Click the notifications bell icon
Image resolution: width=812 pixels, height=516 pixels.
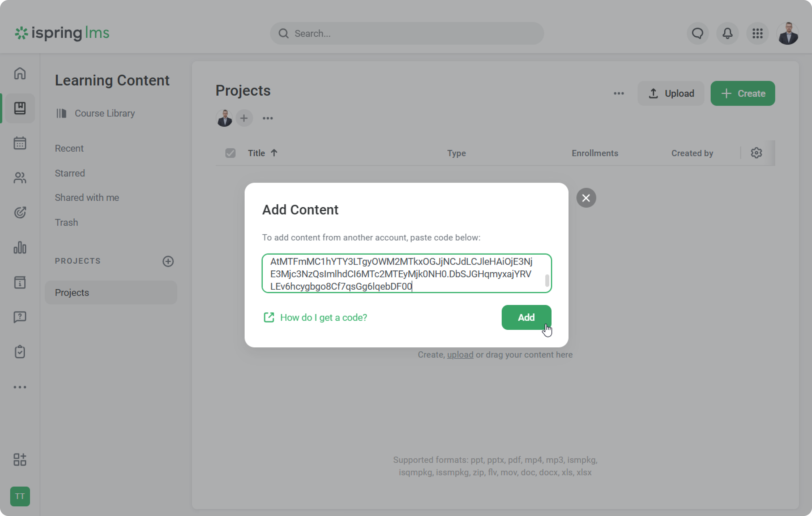(x=727, y=33)
